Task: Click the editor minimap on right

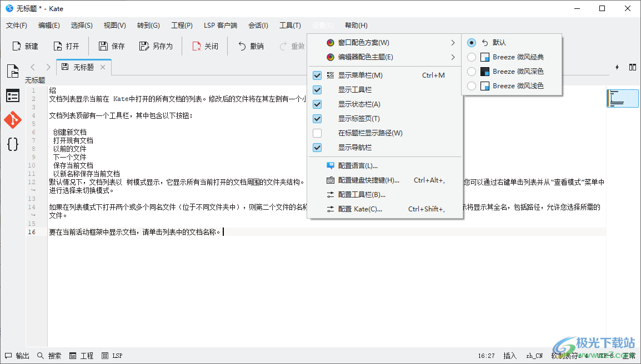Action: tap(623, 98)
